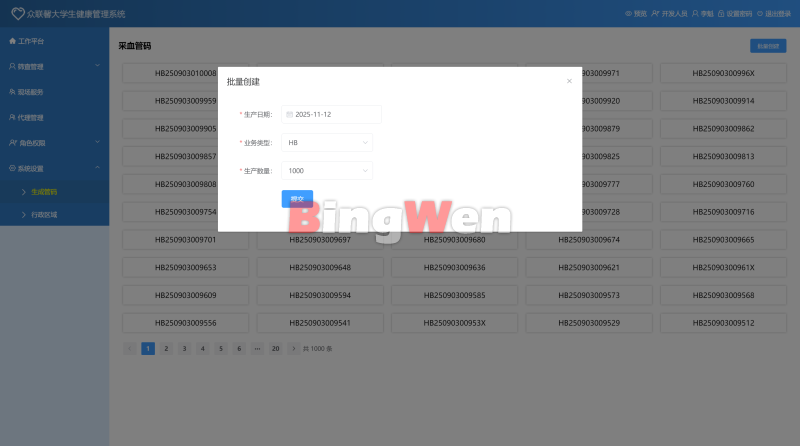Viewport: 800px width, 446px height.
Task: Click the 退出登录 logout icon
Action: (760, 14)
